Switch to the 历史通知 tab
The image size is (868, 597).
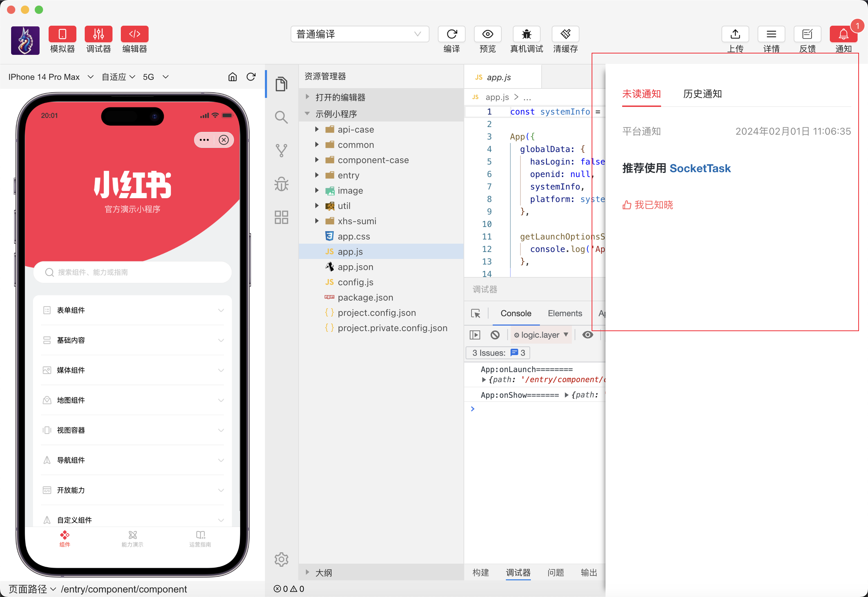tap(702, 94)
